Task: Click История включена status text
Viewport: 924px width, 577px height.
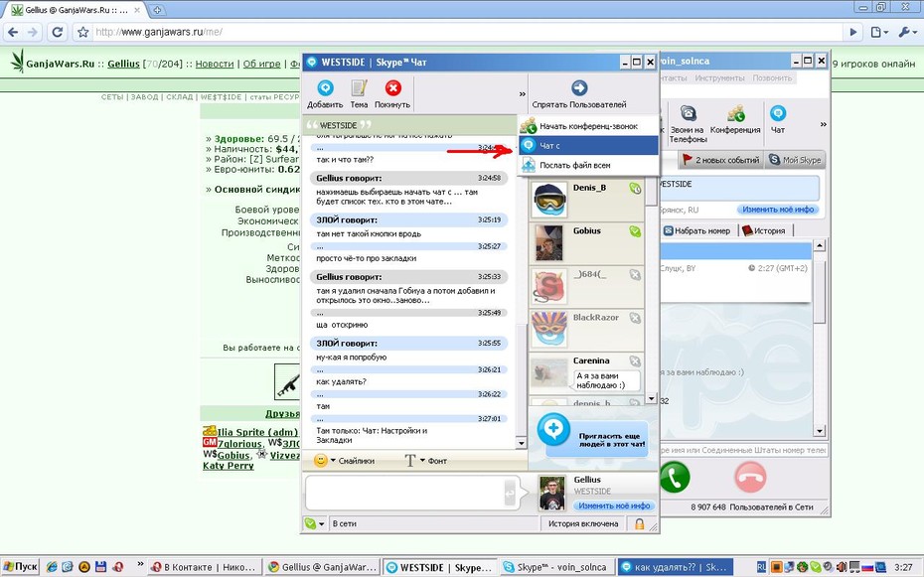Action: (x=583, y=523)
